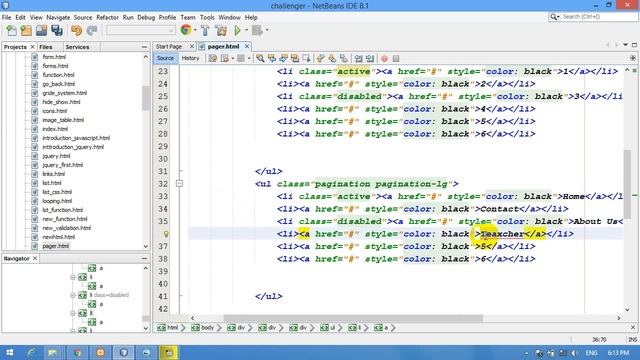Open the Tools menu
The image size is (640, 360).
point(207,18)
